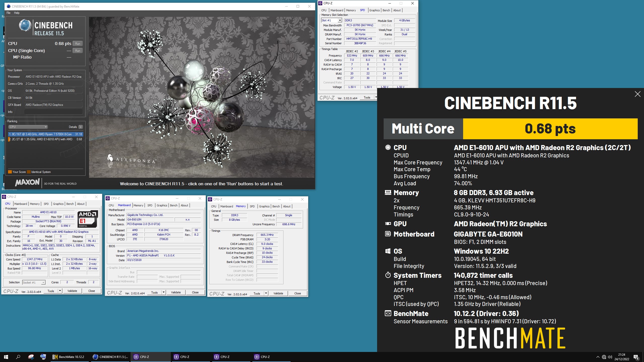Switch to Bench tab in SPD CPU-Z window
This screenshot has height=362, width=644.
[386, 10]
